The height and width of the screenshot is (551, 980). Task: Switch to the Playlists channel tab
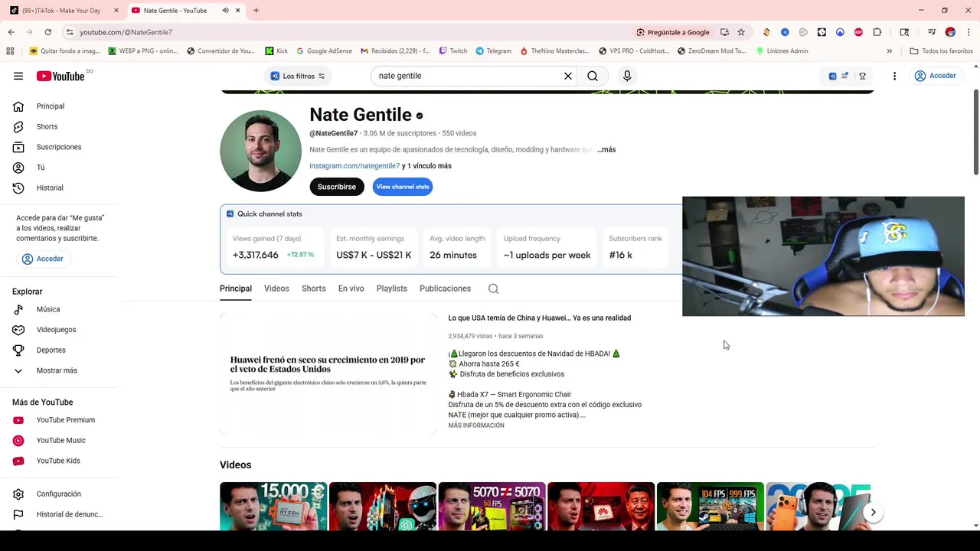(392, 289)
